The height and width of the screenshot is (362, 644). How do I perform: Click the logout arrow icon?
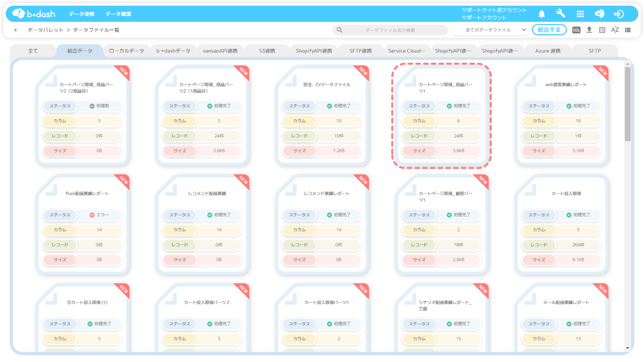(x=619, y=14)
